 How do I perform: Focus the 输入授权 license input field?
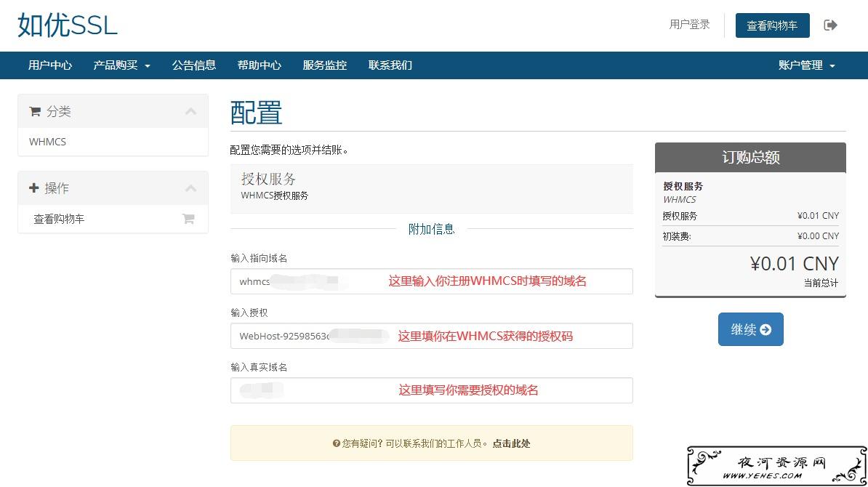431,336
